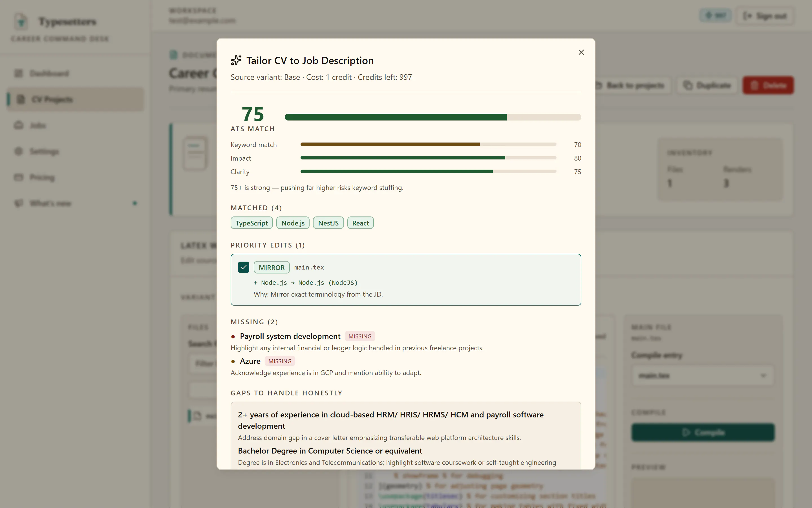Click the main.tex filename in priority edit
Viewport: 812px width, 508px height.
309,268
